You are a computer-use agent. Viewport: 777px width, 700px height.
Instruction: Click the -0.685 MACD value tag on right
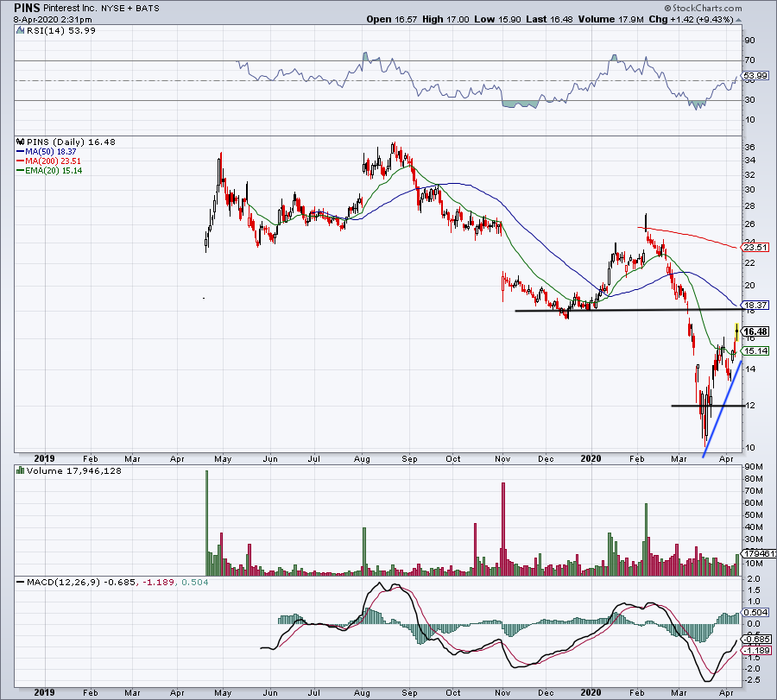(756, 639)
